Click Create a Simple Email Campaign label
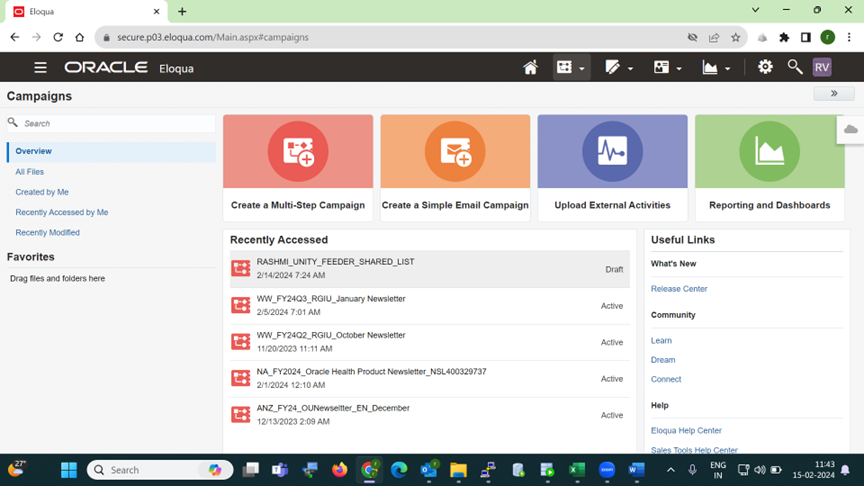This screenshot has height=486, width=864. pyautogui.click(x=455, y=205)
